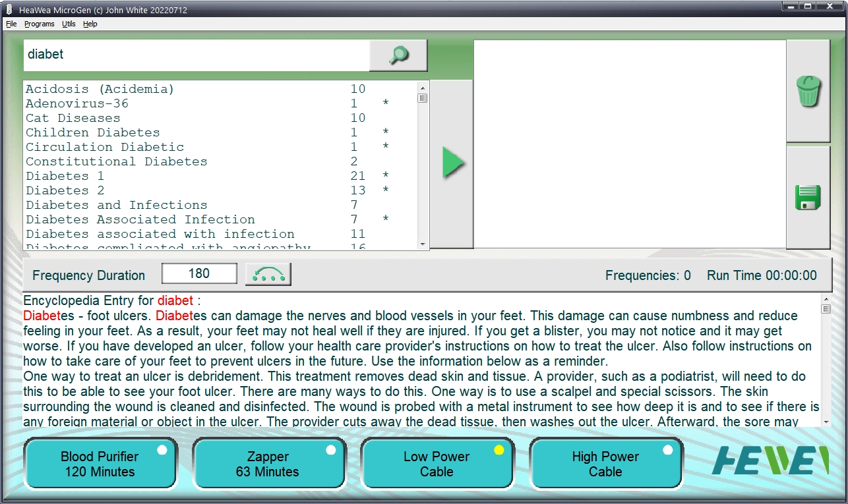
Task: Click the green floppy disk save icon
Action: pos(808,198)
